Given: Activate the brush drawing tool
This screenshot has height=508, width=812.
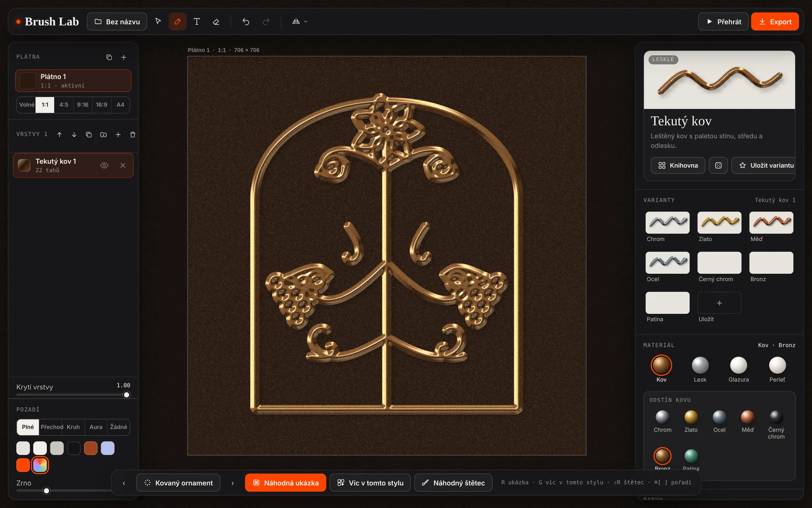Looking at the screenshot, I should [x=177, y=22].
